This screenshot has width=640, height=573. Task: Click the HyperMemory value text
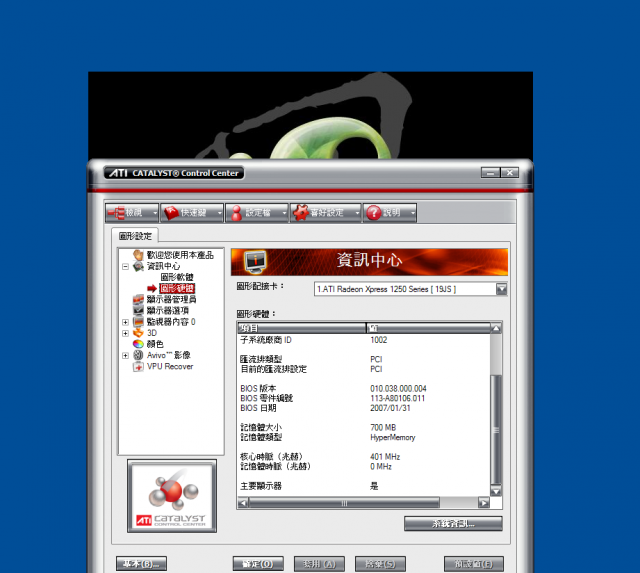point(392,438)
